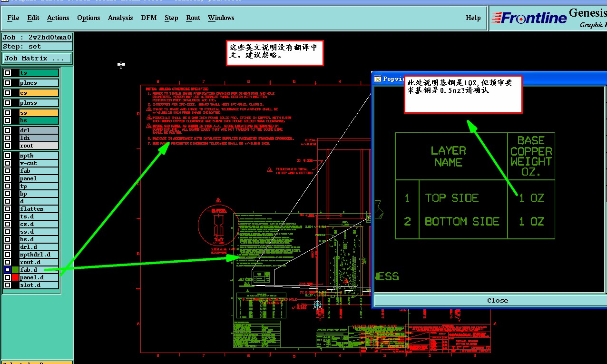
Task: Open the File menu
Action: tap(13, 18)
